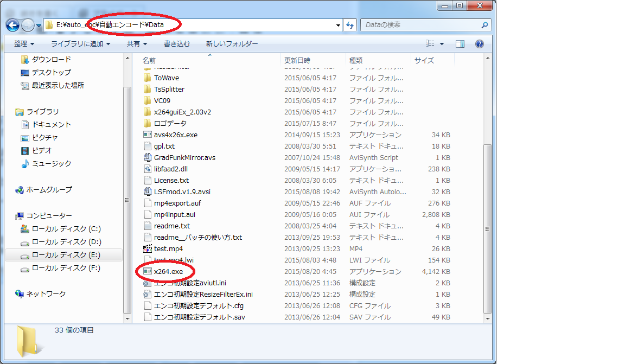Image resolution: width=625 pixels, height=364 pixels.
Task: Click the file list vertical scrollbar thumb
Action: (x=487, y=229)
